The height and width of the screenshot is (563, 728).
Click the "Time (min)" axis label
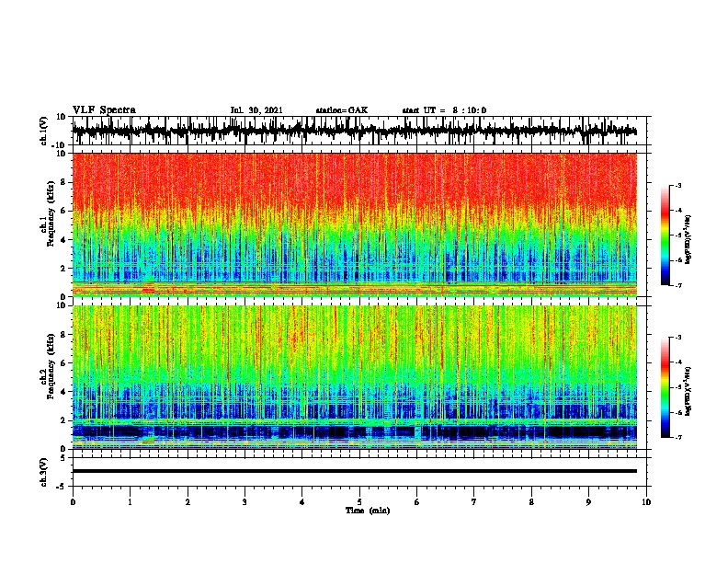368,511
